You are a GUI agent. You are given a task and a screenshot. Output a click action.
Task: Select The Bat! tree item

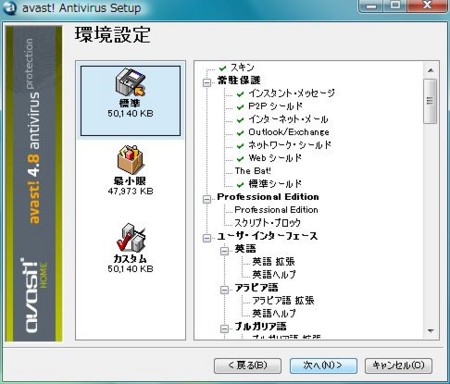coord(253,171)
